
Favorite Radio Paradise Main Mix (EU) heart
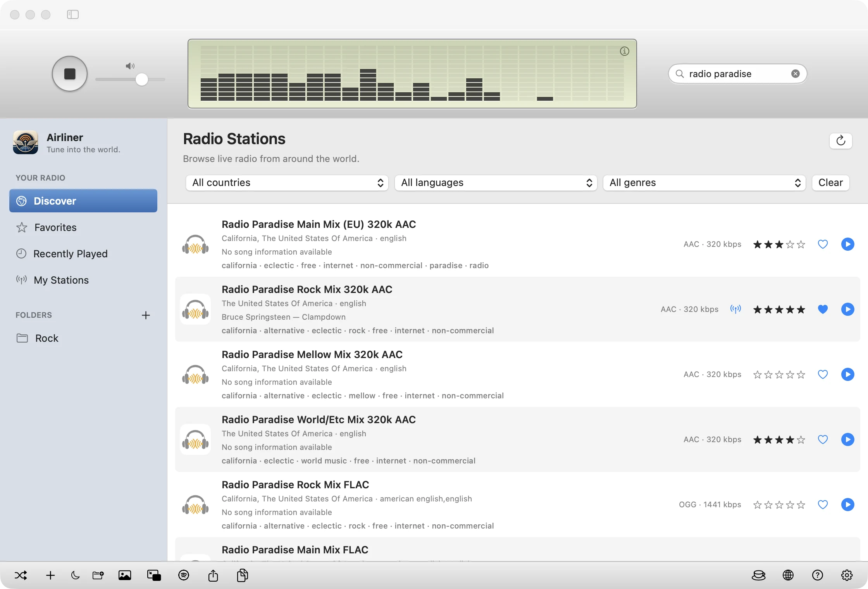[823, 244]
